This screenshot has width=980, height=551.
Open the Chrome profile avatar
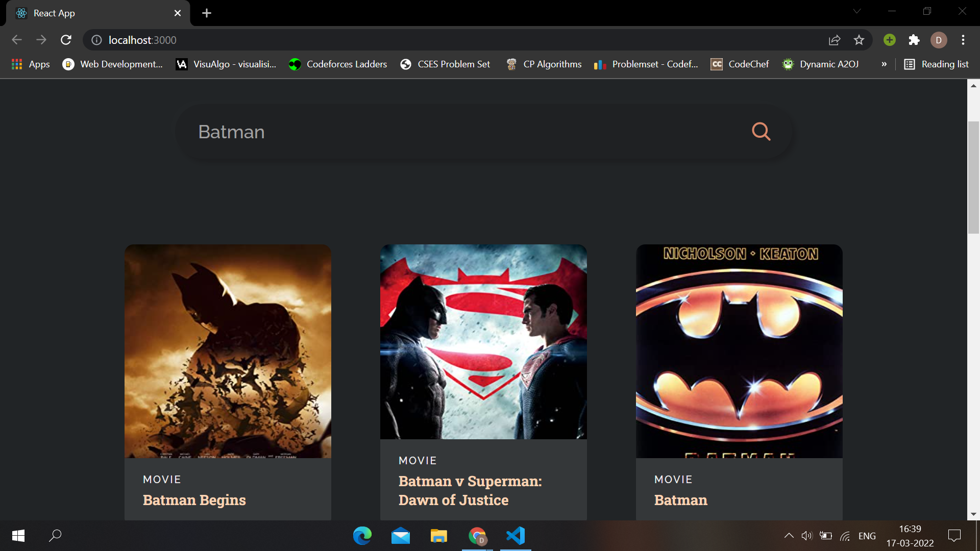tap(938, 40)
